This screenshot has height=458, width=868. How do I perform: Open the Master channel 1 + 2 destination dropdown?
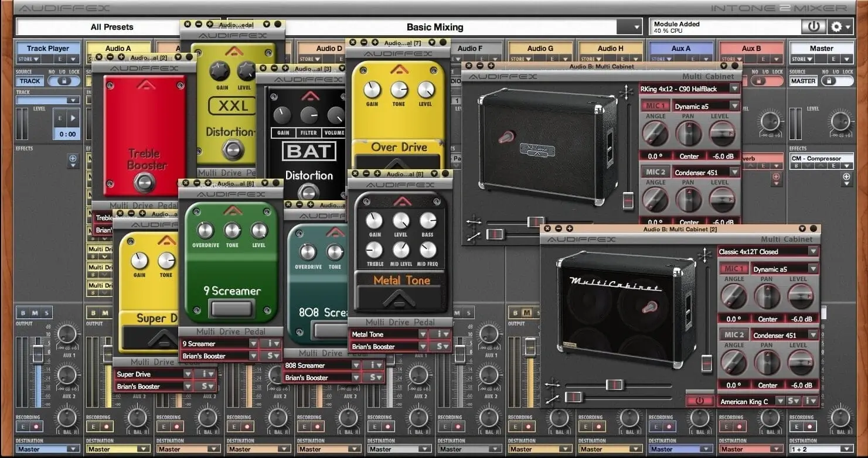[x=821, y=449]
